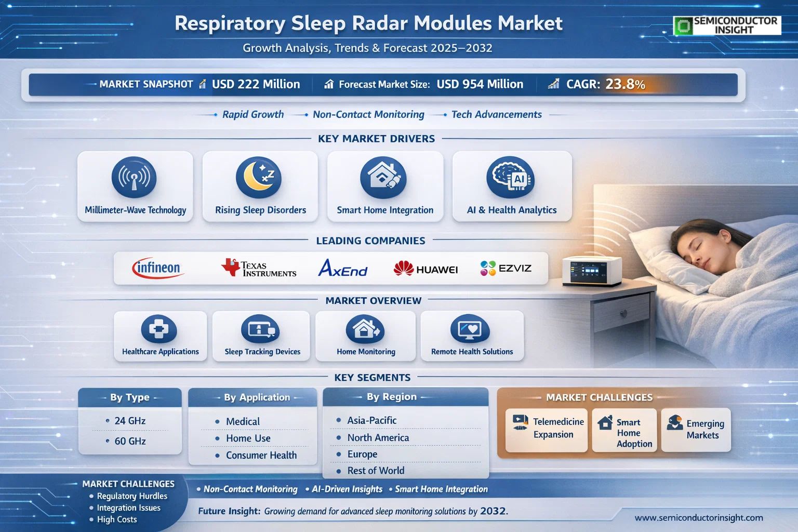This screenshot has width=798, height=532.
Task: Click the Smart Home Adoption house icon
Action: point(605,422)
